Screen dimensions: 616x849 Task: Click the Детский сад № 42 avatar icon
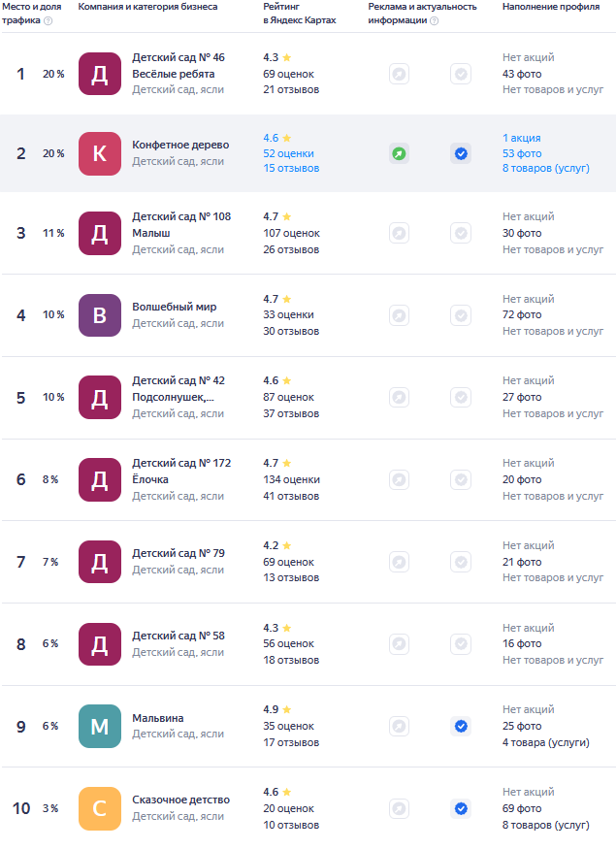(100, 398)
